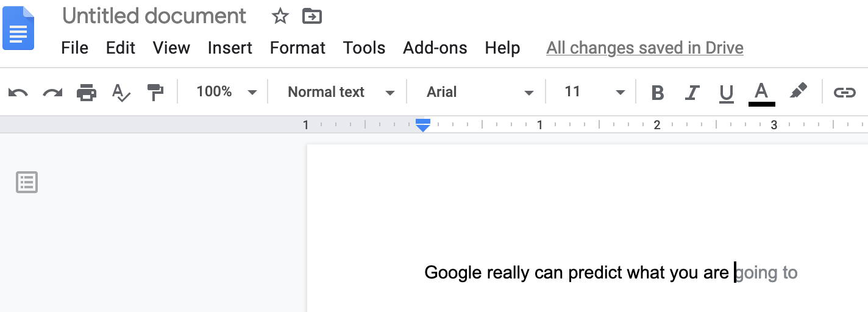Open the Arial font dropdown
The width and height of the screenshot is (868, 312).
coord(479,92)
